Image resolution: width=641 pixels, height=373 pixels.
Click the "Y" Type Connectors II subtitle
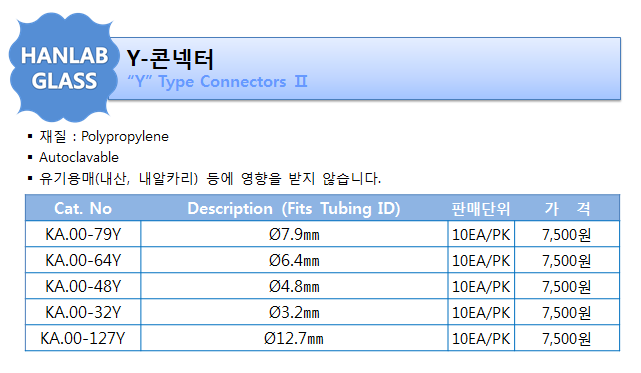217,82
